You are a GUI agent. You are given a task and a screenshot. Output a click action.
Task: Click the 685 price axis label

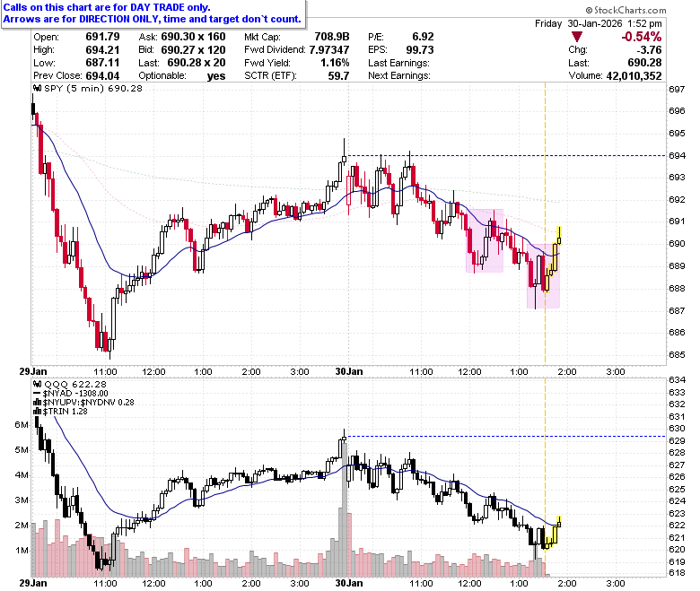[x=677, y=355]
